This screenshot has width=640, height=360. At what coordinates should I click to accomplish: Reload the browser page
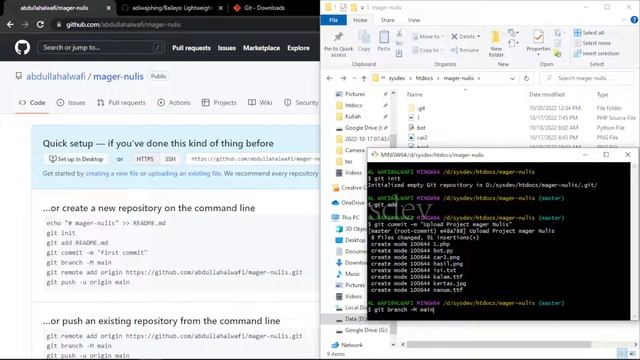40,24
